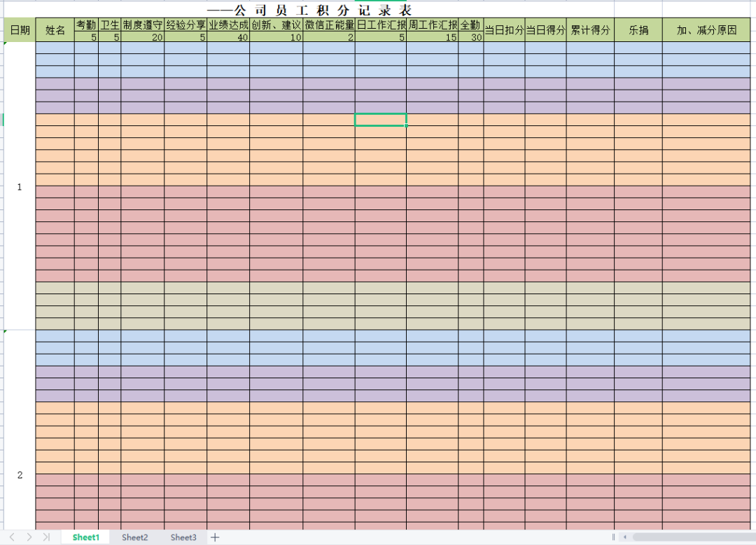Select the 当日扣分 header cell
756x545 pixels.
click(x=504, y=30)
